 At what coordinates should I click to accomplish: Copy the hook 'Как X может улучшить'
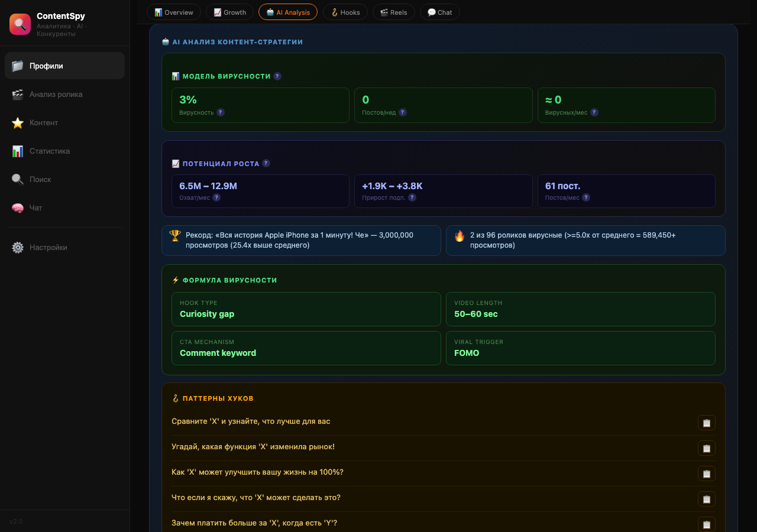pos(706,473)
